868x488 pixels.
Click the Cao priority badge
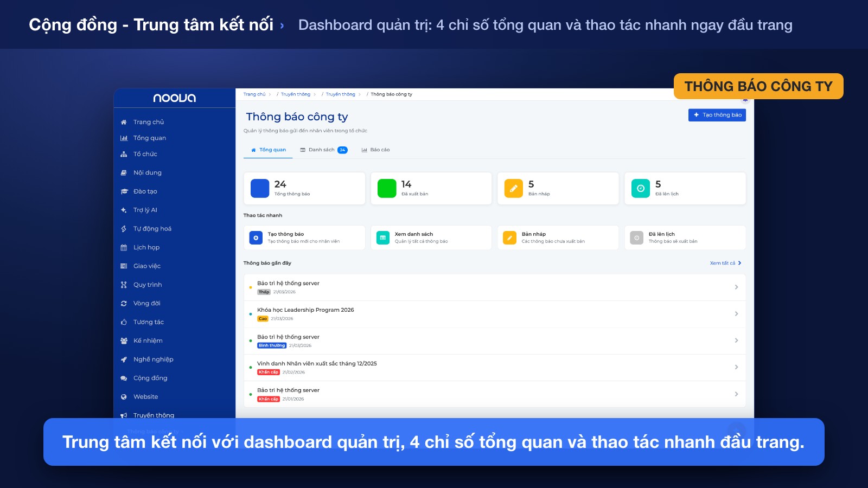click(x=263, y=319)
